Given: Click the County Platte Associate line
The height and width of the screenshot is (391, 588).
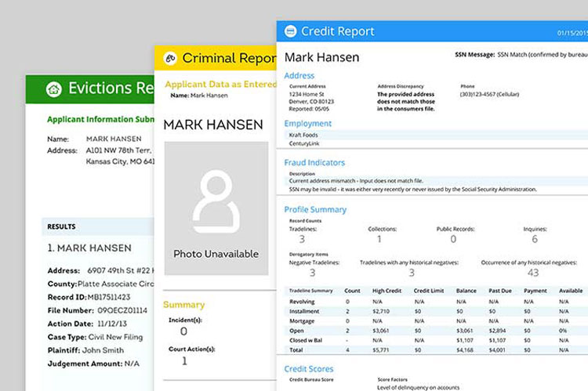Looking at the screenshot, I should pos(101,284).
